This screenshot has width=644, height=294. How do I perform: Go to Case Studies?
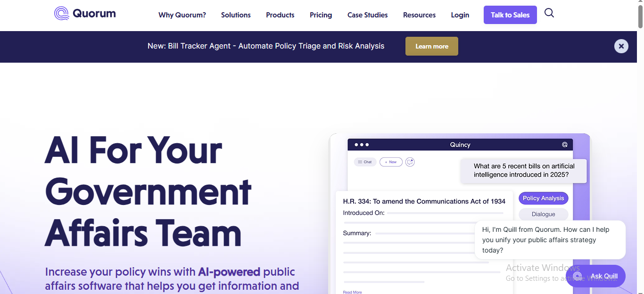(368, 15)
